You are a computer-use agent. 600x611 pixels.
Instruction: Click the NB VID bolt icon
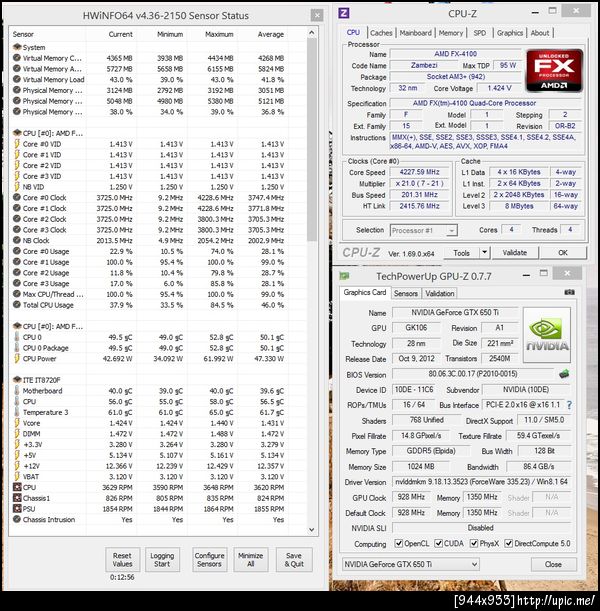17,187
